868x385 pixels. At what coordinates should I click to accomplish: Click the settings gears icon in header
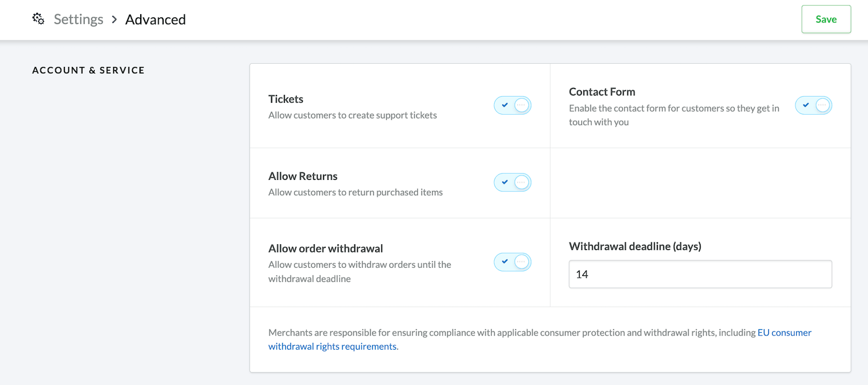(x=38, y=19)
